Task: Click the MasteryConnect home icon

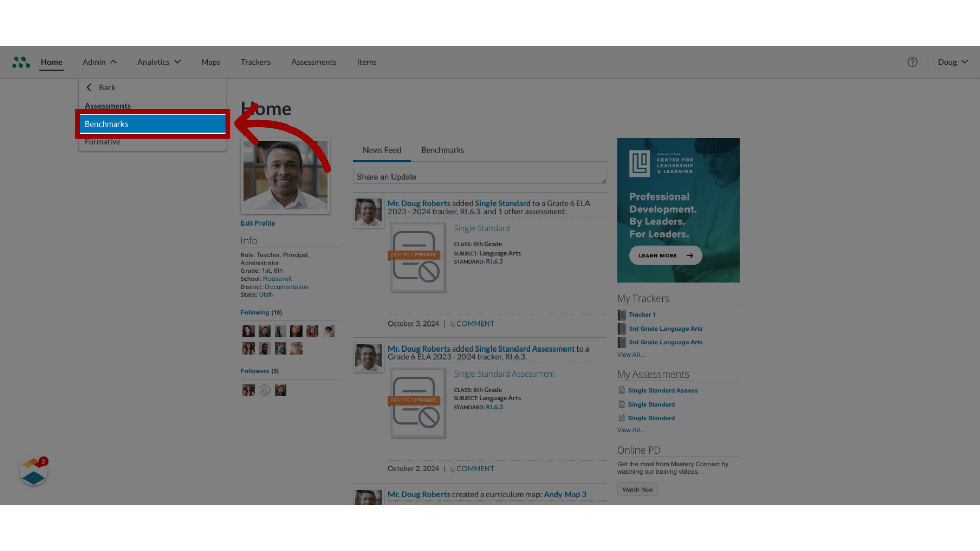Action: [21, 62]
